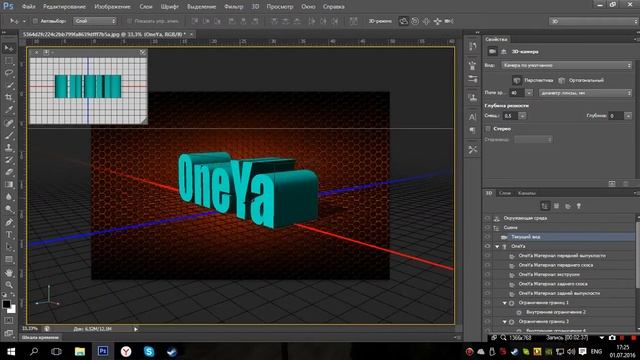The image size is (640, 360).
Task: Collapse Ограничение границы 2 node
Action: pyautogui.click(x=504, y=322)
